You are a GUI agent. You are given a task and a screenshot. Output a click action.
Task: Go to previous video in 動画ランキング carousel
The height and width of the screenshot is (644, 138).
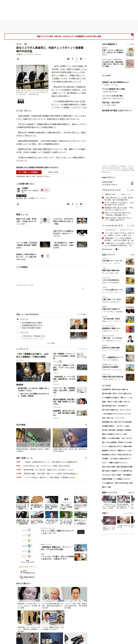coord(103,499)
